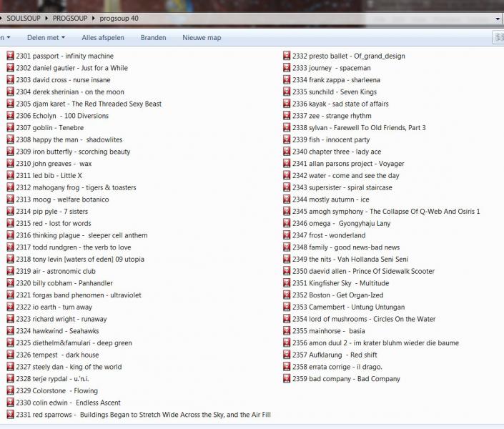This screenshot has height=429, width=504.
Task: Click file icon for 2313 moog - welfare botanico
Action: 10,199
